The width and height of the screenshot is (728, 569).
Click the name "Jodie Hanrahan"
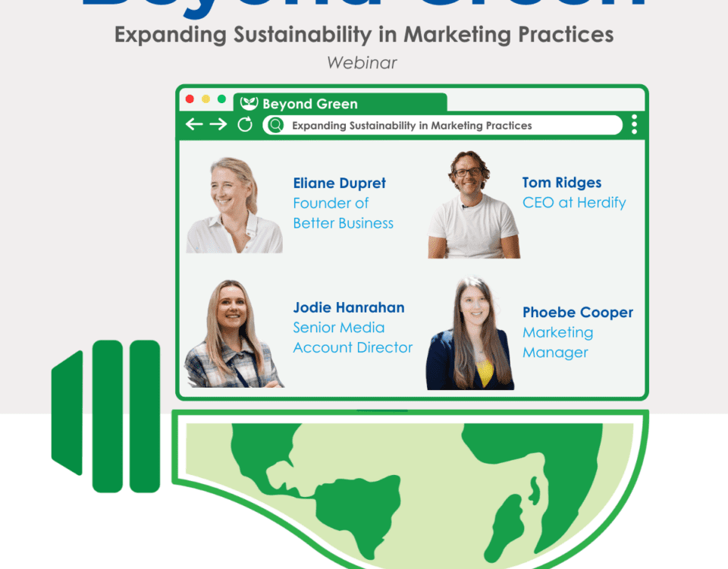point(349,307)
